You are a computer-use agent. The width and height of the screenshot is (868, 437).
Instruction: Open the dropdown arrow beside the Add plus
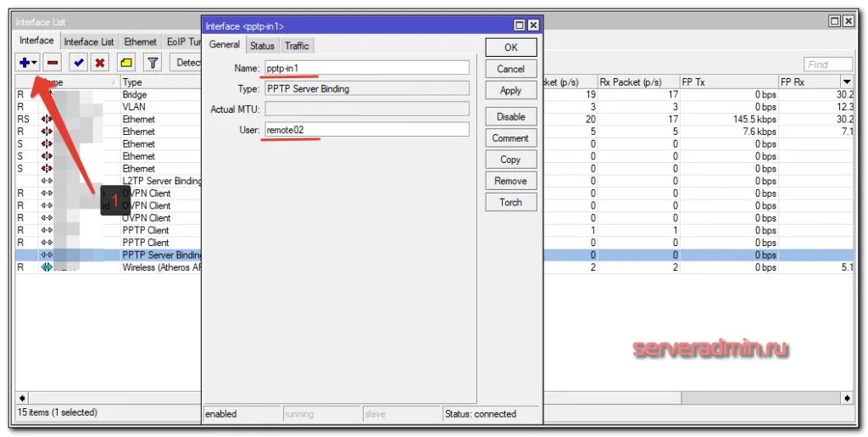pos(35,63)
